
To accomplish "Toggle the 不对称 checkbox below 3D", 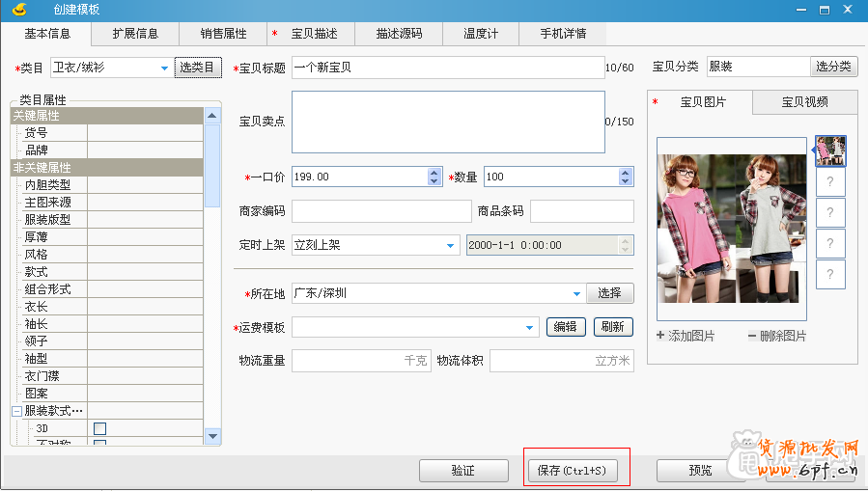I will pyautogui.click(x=99, y=444).
